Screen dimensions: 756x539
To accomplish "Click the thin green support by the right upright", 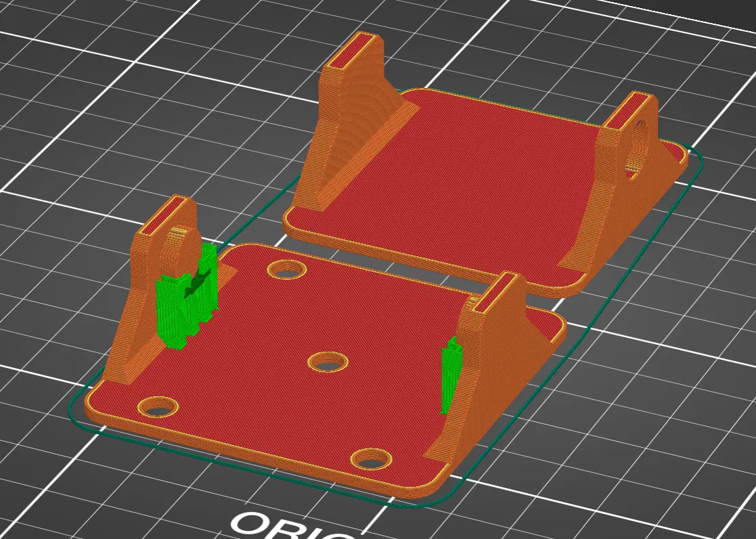I will click(451, 376).
